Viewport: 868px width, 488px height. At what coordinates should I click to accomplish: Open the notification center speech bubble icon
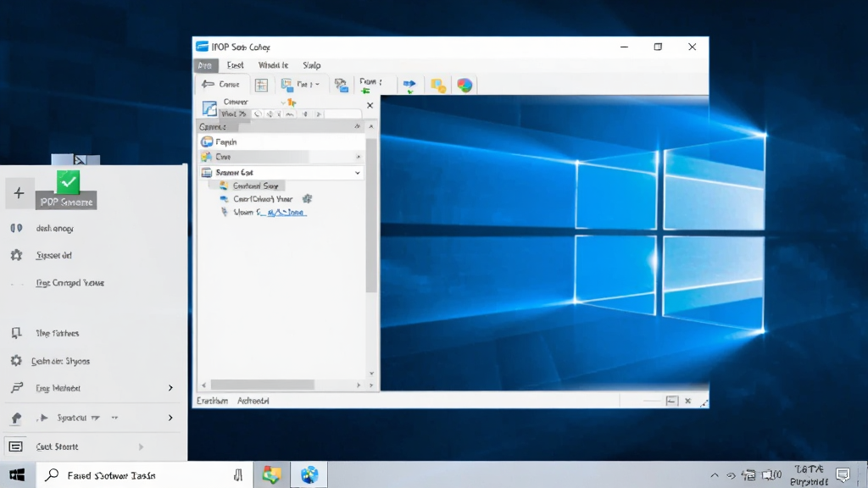tap(843, 474)
